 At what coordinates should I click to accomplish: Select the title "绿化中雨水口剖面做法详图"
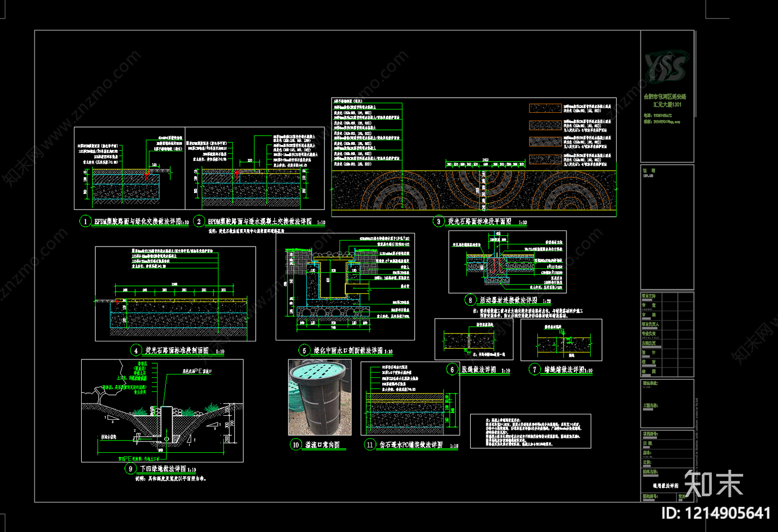pos(348,350)
